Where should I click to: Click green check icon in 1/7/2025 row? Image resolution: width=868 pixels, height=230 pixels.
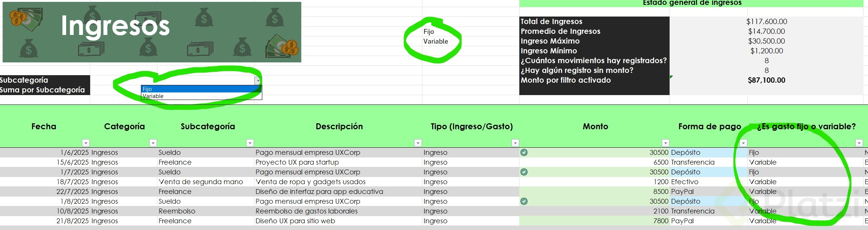coord(524,172)
